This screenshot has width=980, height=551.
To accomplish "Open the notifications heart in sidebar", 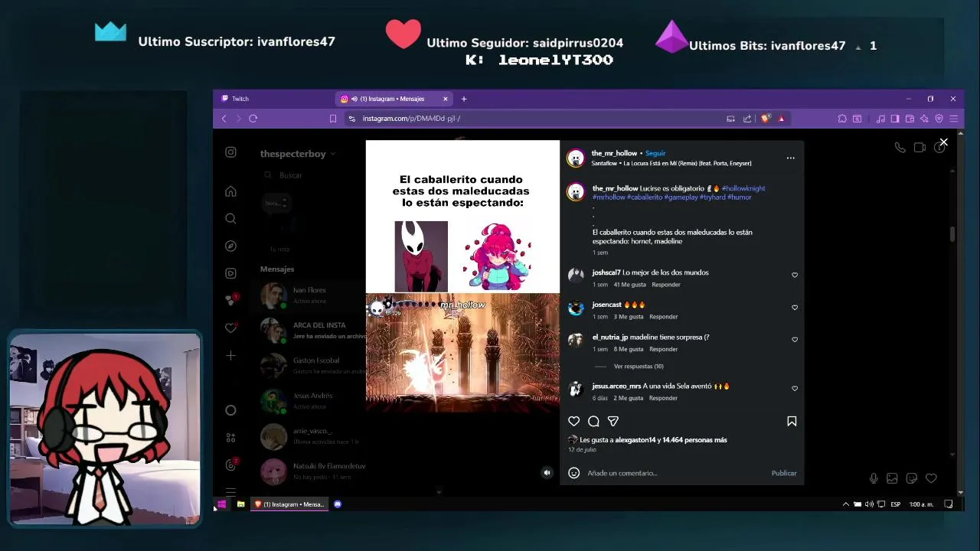I will pyautogui.click(x=230, y=328).
